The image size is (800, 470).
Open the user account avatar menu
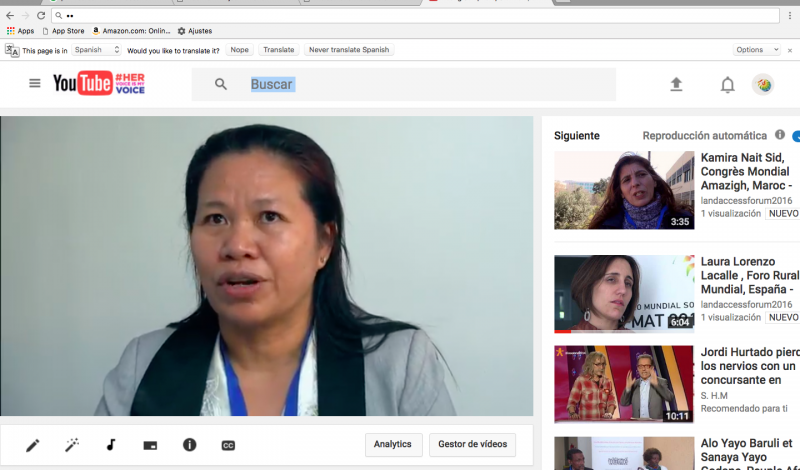[x=763, y=85]
